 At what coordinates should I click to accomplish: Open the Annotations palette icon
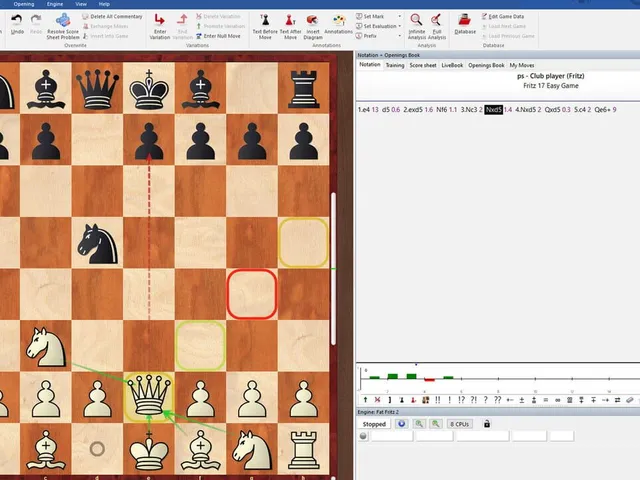tap(338, 20)
